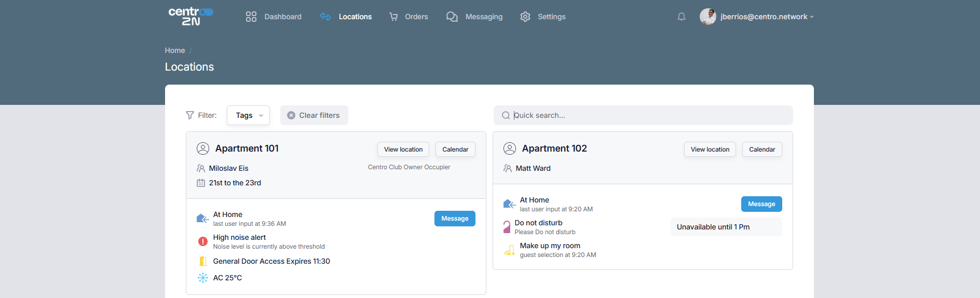Click the X icon in Clear filters
This screenshot has height=298, width=980.
point(291,115)
